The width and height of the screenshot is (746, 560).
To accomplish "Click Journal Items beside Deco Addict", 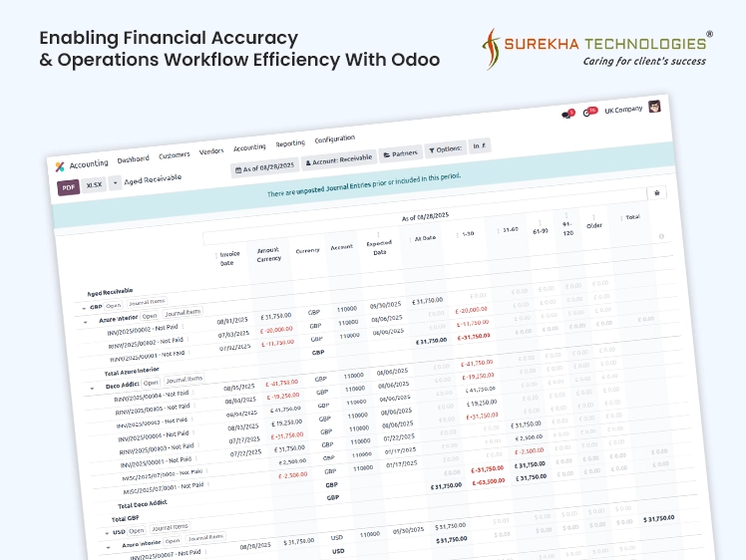I will tap(185, 380).
